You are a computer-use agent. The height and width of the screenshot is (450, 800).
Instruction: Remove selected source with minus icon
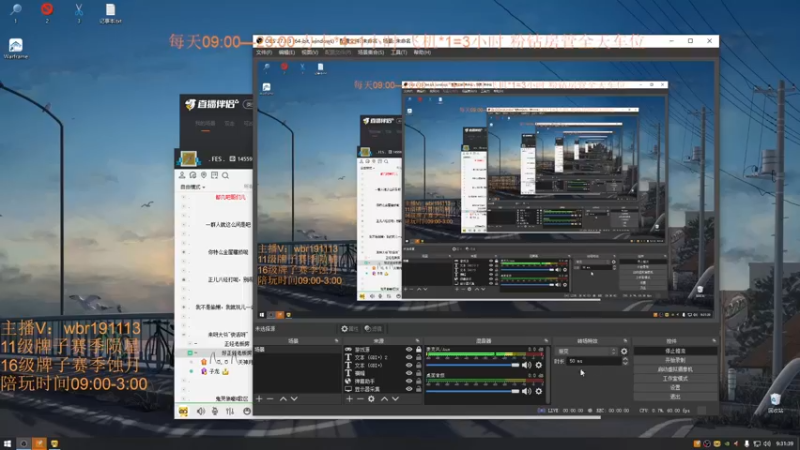pos(360,399)
